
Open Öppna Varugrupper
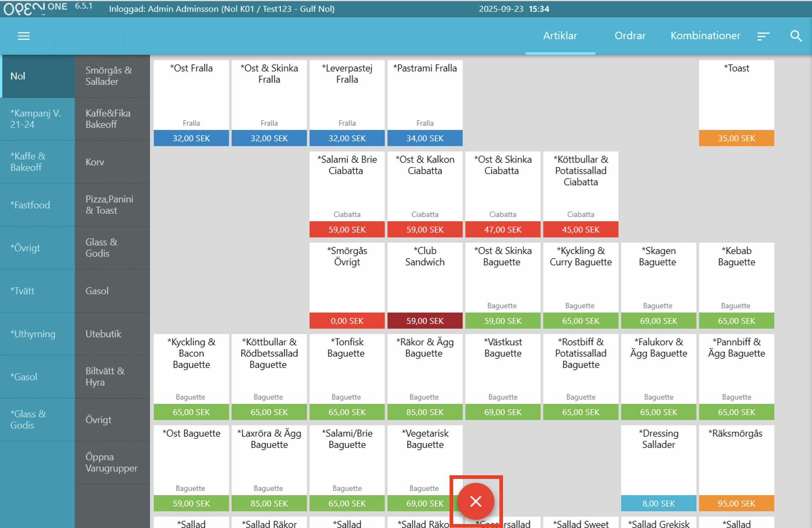tap(112, 462)
